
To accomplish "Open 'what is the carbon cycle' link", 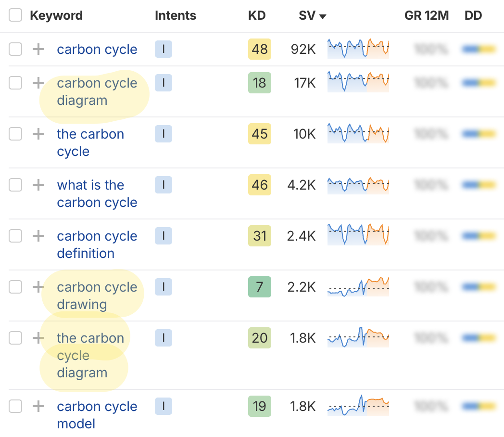I will coord(97,193).
